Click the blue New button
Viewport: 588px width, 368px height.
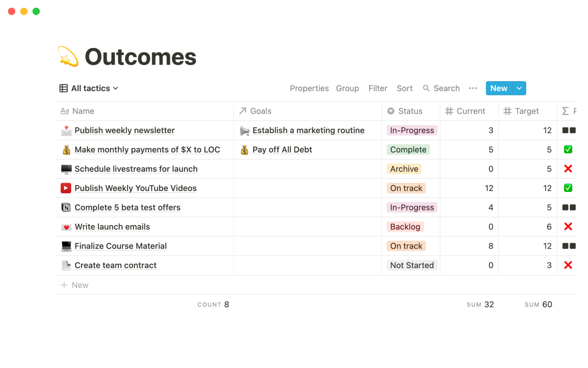(x=498, y=88)
